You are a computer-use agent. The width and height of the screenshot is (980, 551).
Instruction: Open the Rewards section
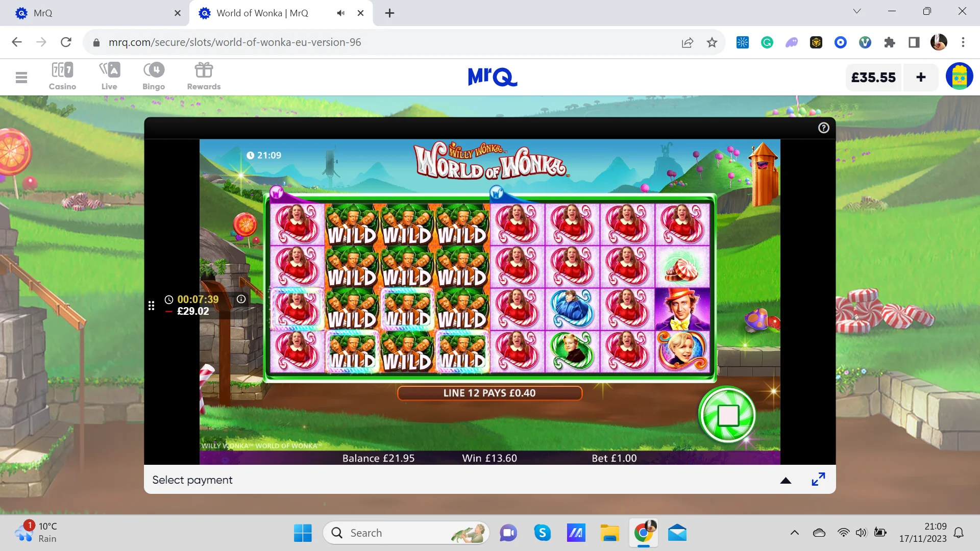204,77
